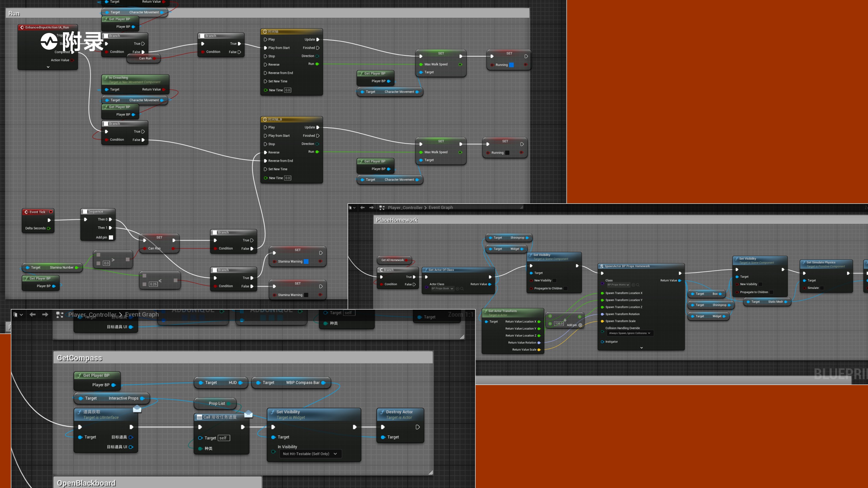Screen dimensions: 868x488
Task: Click Then 1 output pin on Sequence
Action: [x=111, y=228]
